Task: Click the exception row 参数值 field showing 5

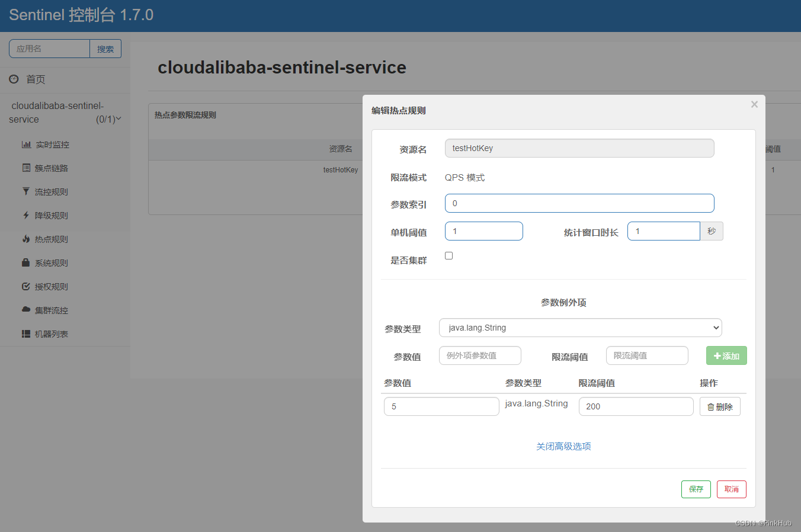Action: pyautogui.click(x=441, y=406)
